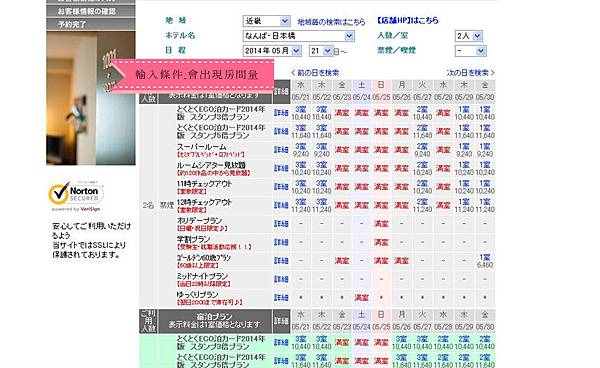Open 詳細 for スタンプ3倍プラン in the green table
600x368 pixels.
point(281,342)
